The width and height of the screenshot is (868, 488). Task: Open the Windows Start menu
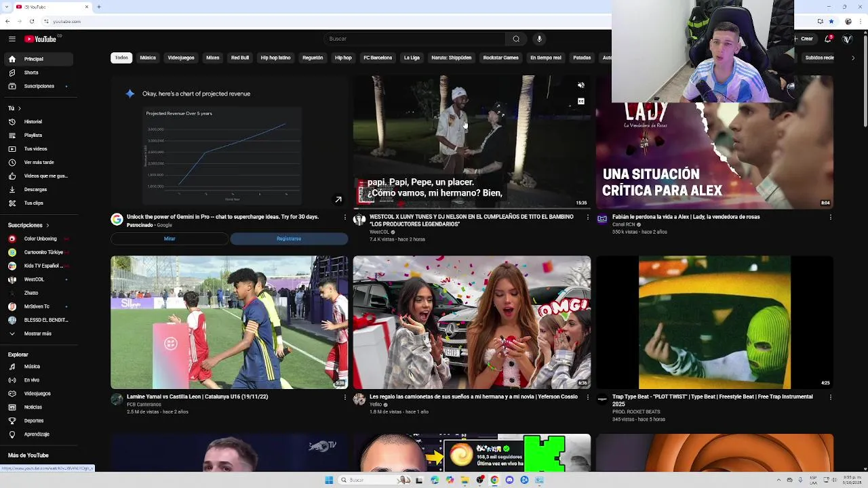329,480
